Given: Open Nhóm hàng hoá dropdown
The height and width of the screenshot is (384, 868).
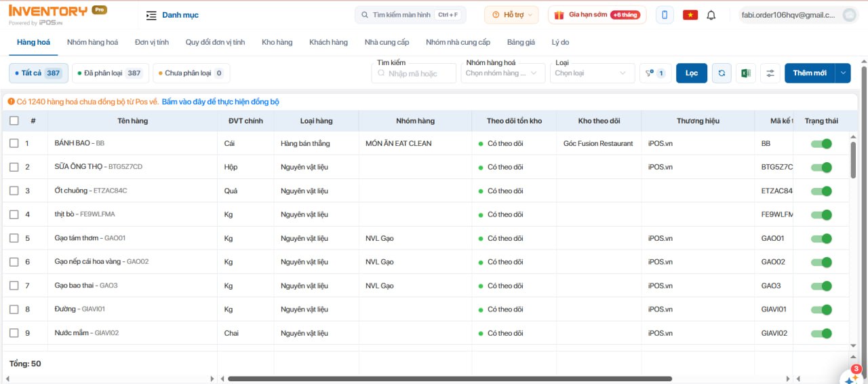Looking at the screenshot, I should pyautogui.click(x=502, y=73).
